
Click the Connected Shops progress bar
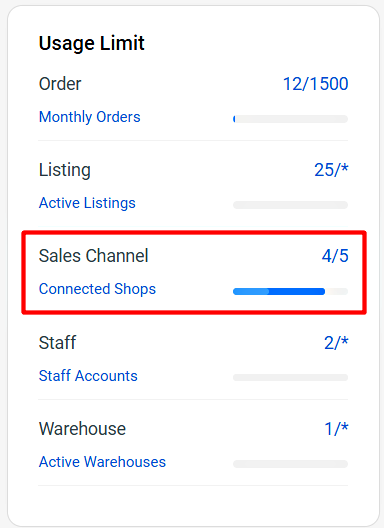pyautogui.click(x=290, y=291)
